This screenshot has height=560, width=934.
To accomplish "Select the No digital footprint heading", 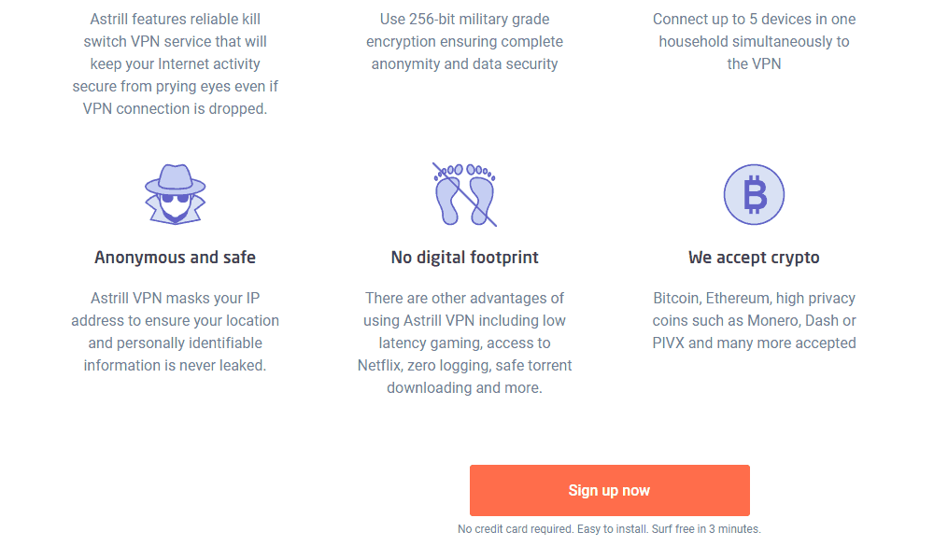I will coord(464,257).
